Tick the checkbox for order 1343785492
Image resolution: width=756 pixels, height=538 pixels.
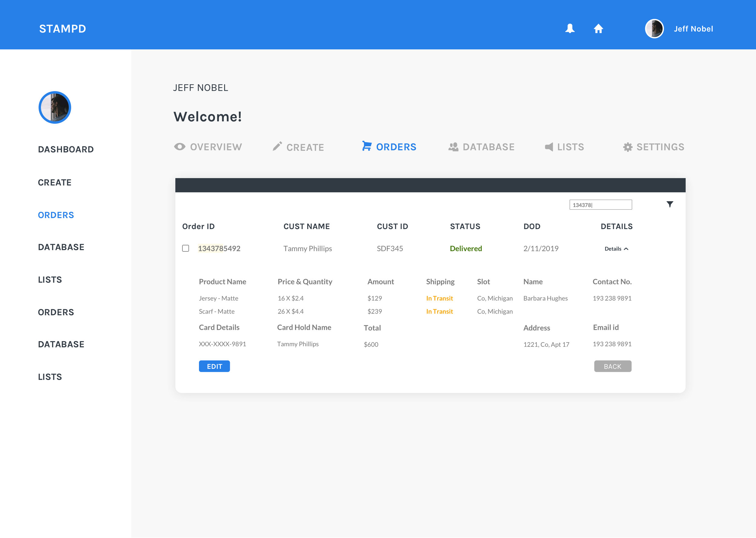[186, 248]
